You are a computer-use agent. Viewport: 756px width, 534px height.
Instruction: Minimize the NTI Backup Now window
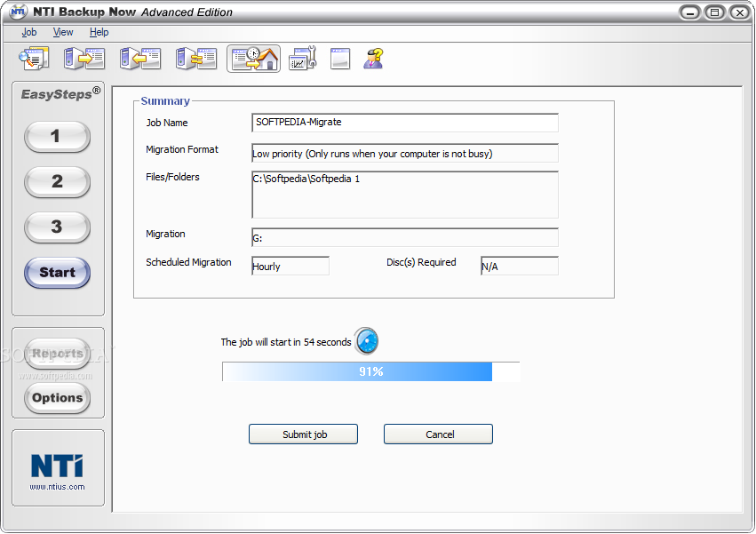[689, 12]
